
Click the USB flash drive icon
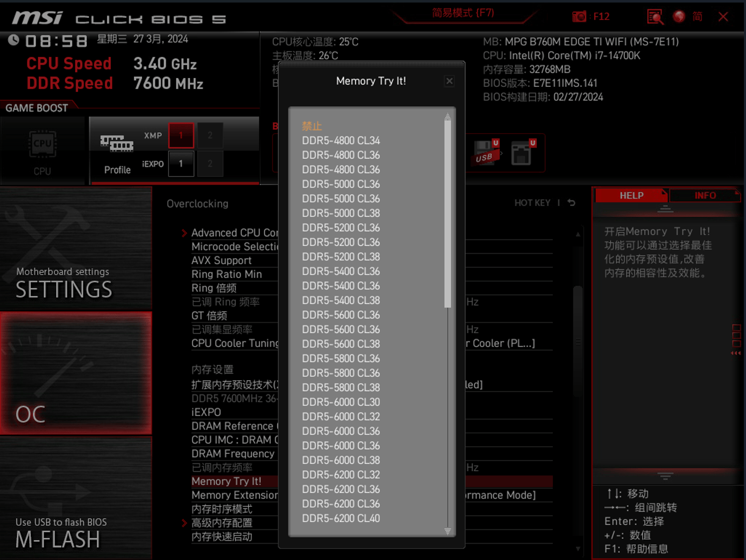[x=484, y=151]
